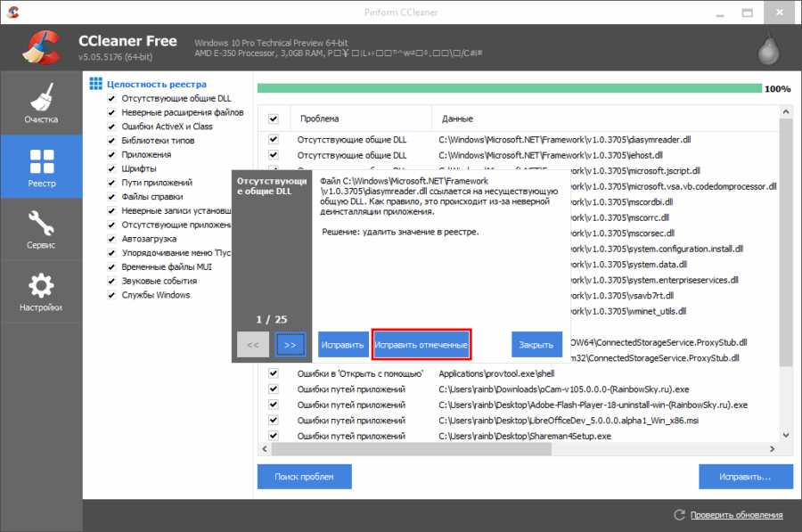This screenshot has height=532, width=802.
Task: Go to previous issue with << button
Action: (x=252, y=344)
